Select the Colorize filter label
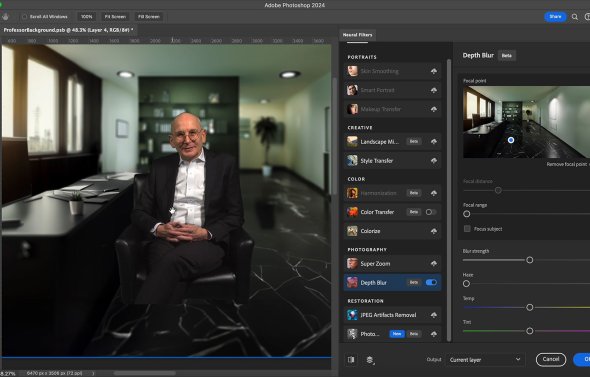The height and width of the screenshot is (377, 590). pos(370,231)
